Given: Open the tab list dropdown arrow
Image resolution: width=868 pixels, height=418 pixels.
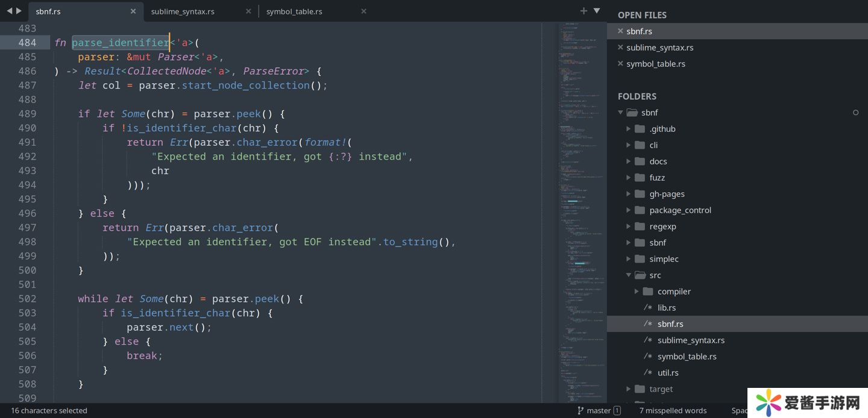Looking at the screenshot, I should tap(597, 11).
